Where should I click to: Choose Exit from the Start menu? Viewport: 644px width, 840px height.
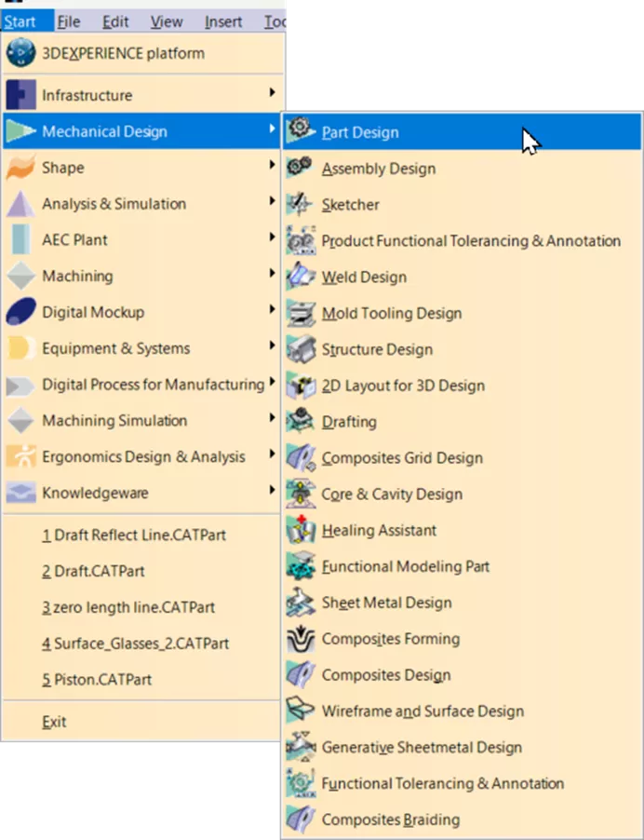pos(54,722)
